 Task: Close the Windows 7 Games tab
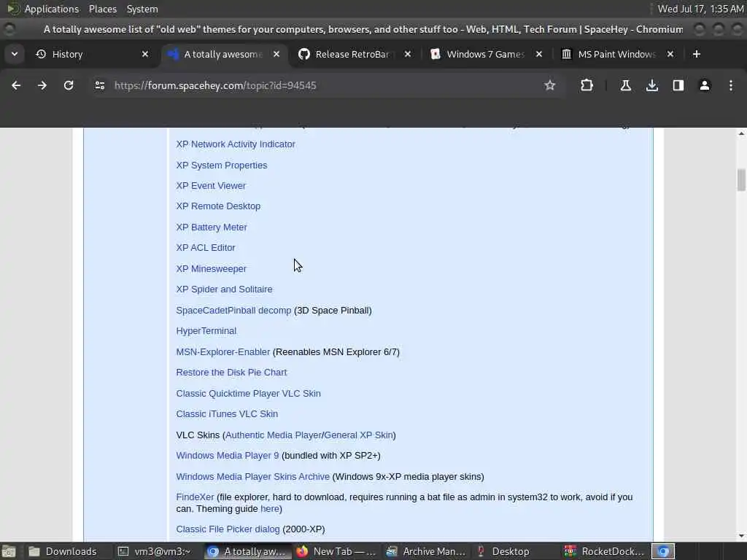[x=539, y=54]
